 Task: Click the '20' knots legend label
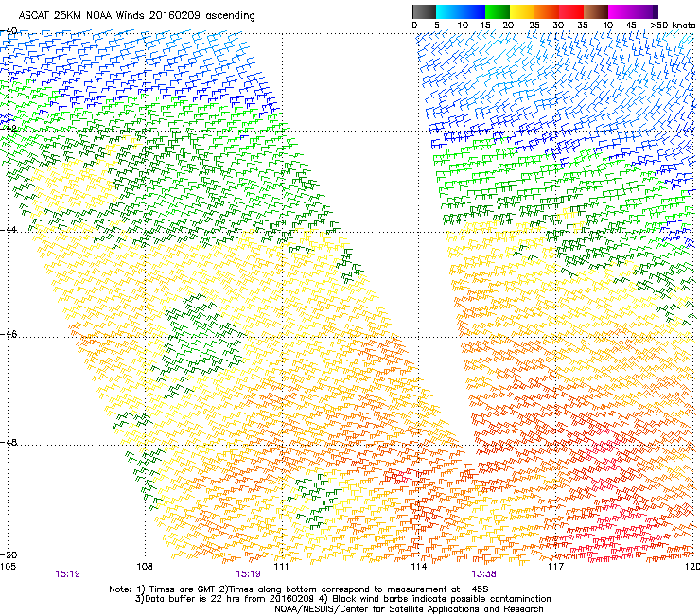[508, 26]
